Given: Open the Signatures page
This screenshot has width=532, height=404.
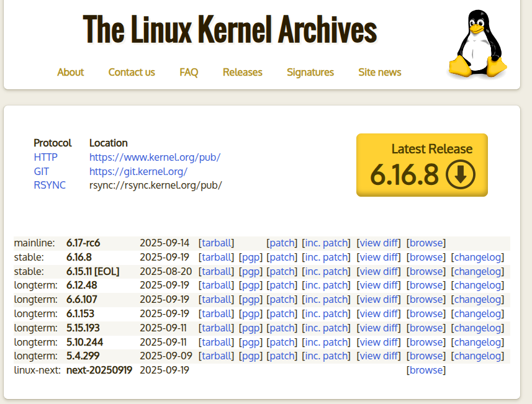Looking at the screenshot, I should [310, 72].
